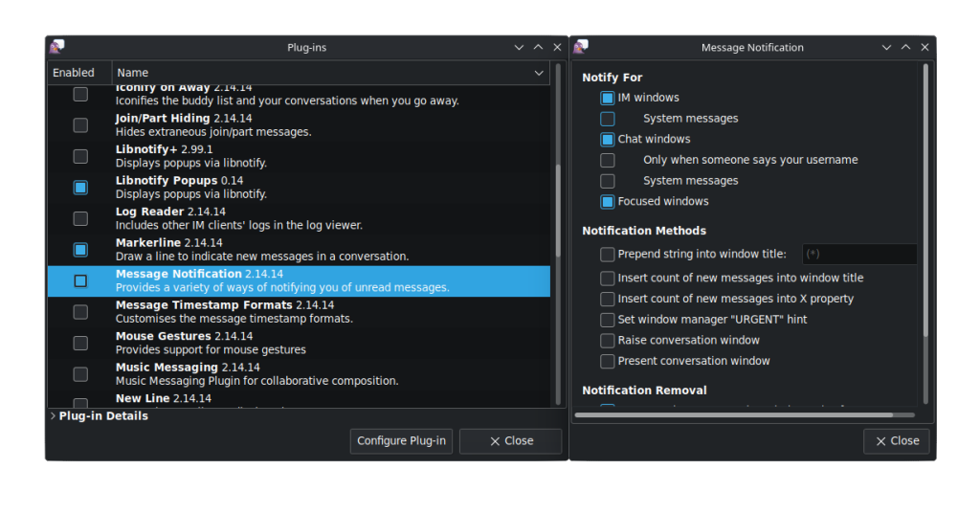Viewport: 980px width, 514px height.
Task: Disable the Libnotify Popups plug-in
Action: (80, 188)
